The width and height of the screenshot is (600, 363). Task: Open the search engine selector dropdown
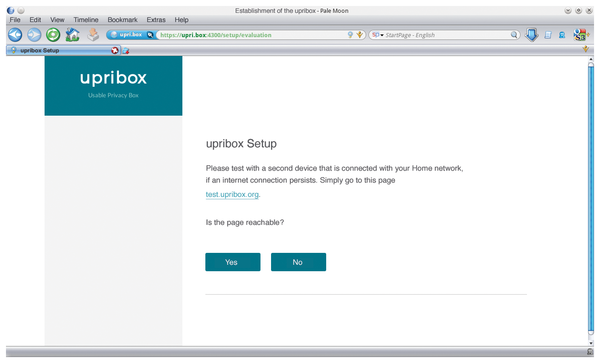point(378,35)
